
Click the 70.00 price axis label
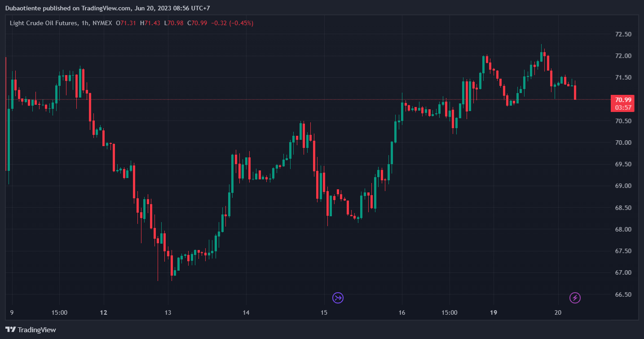(x=623, y=143)
